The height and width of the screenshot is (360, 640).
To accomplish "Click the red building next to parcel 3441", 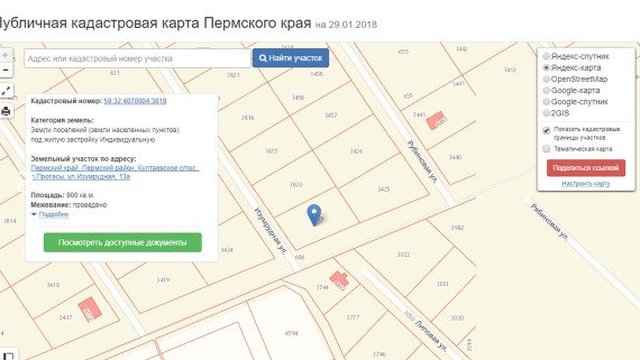I will click(436, 120).
